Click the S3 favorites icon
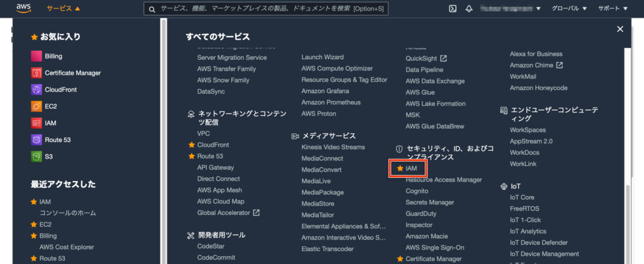Screen dimensions: 644x264 [36, 157]
